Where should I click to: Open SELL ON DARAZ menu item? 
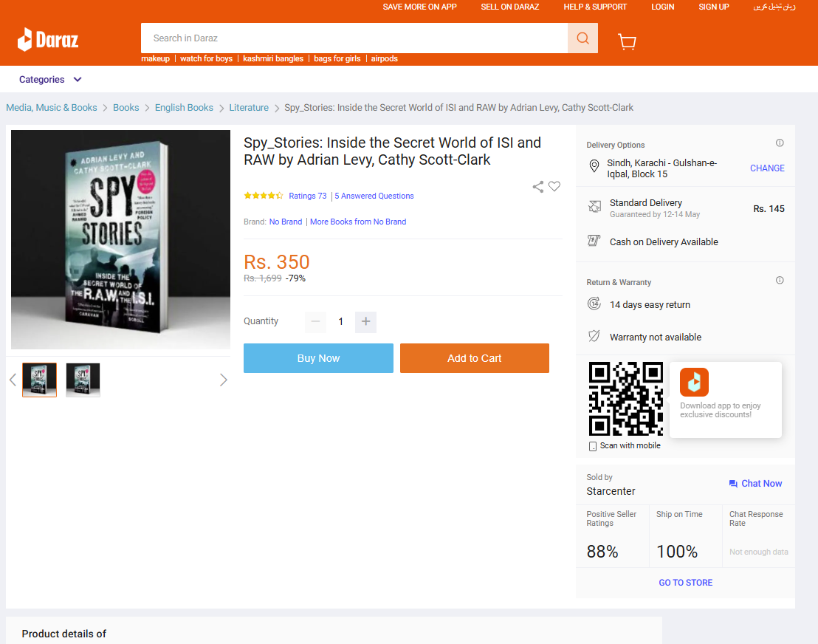509,7
